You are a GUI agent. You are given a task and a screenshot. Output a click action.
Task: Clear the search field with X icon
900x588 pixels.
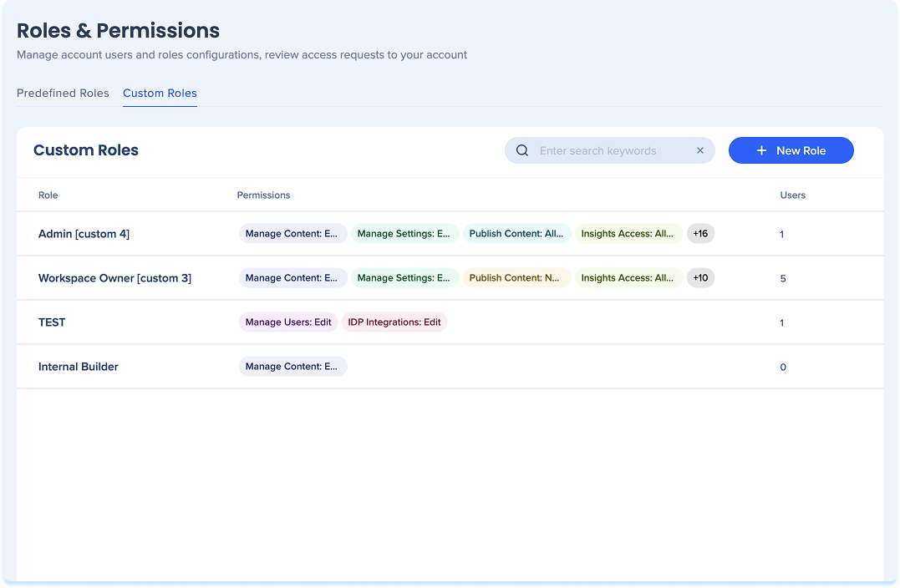coord(700,151)
